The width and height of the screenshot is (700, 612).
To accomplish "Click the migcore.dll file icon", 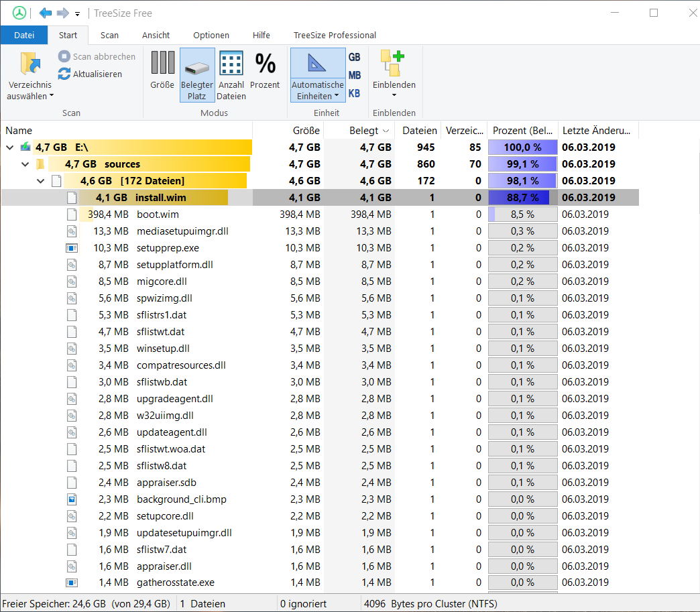I will coord(72,282).
